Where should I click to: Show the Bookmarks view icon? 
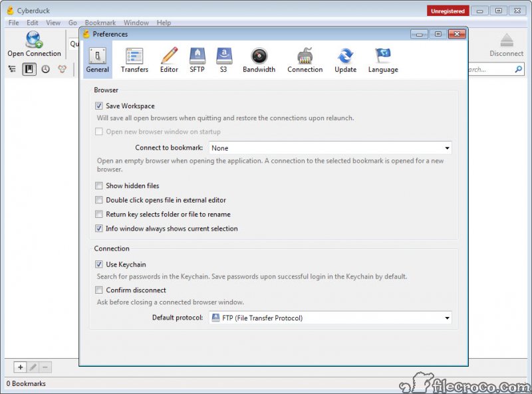(29, 69)
